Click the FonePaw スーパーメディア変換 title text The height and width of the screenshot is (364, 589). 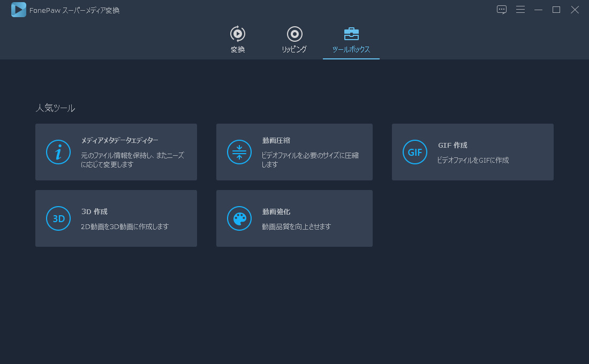74,11
